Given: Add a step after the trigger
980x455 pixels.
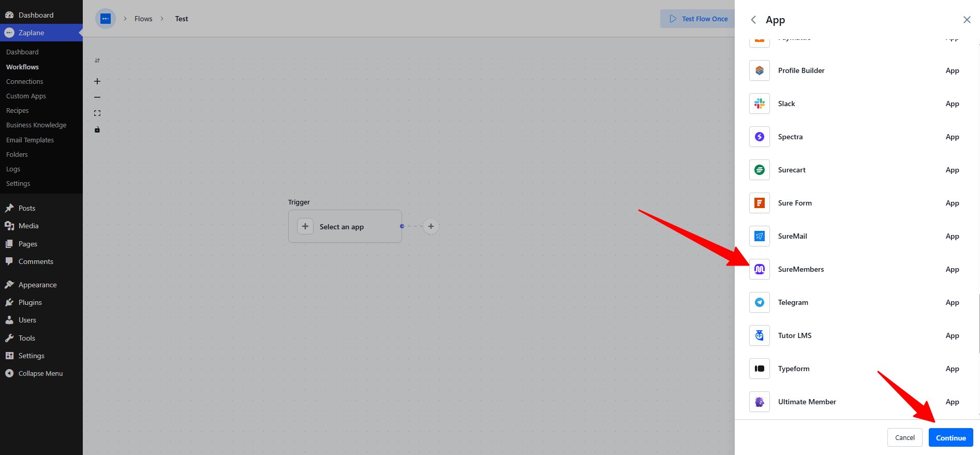Looking at the screenshot, I should [x=431, y=226].
